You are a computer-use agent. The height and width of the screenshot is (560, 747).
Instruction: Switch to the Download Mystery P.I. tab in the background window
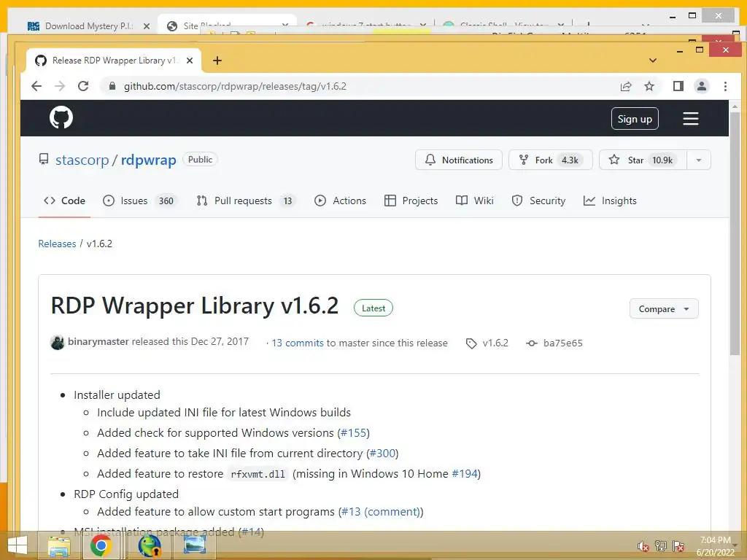88,26
